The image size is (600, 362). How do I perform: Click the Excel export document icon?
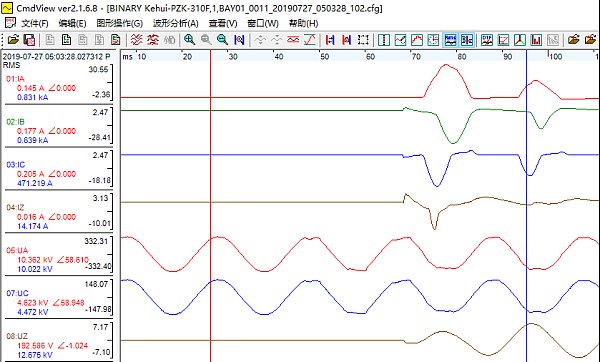click(x=67, y=39)
